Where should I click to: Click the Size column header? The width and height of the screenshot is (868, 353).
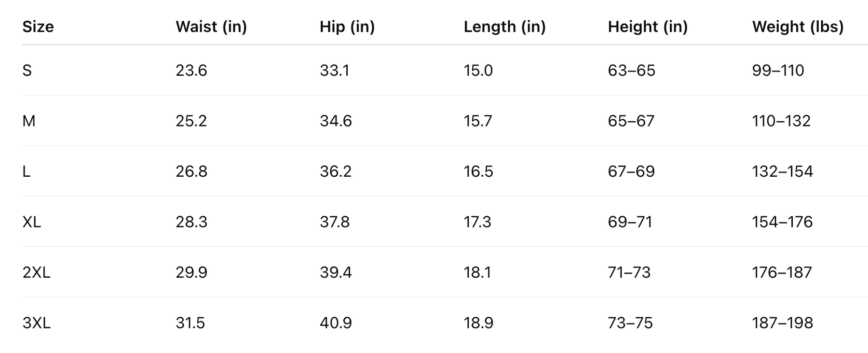point(38,27)
